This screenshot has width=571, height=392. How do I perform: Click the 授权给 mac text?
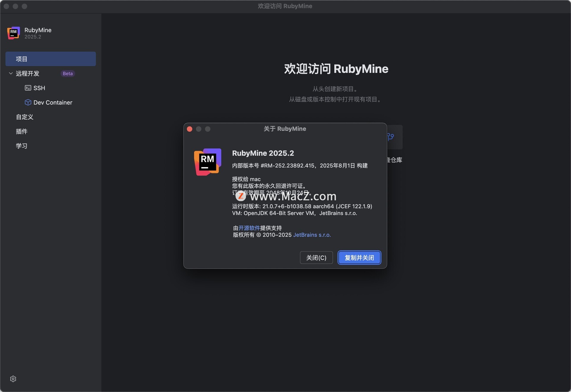coord(246,179)
